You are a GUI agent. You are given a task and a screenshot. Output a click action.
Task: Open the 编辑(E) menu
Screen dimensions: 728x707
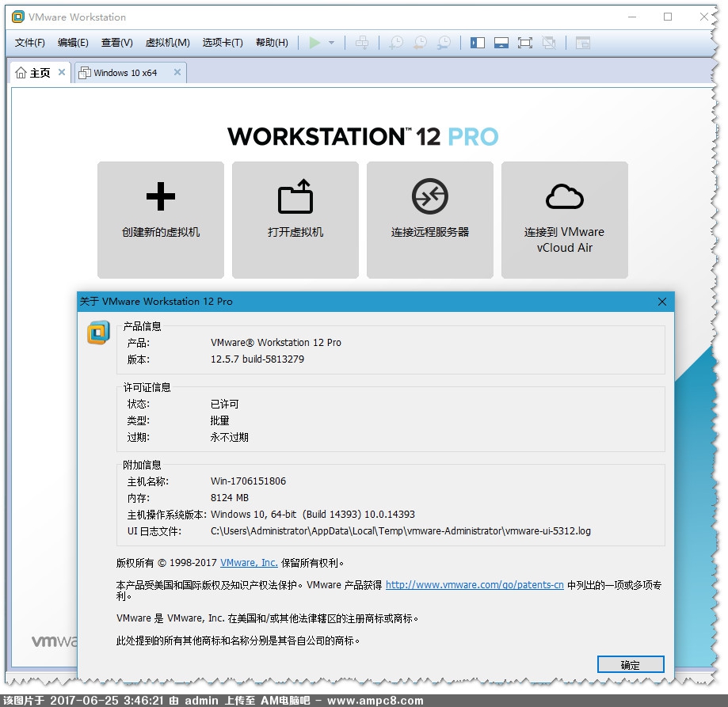(x=73, y=43)
